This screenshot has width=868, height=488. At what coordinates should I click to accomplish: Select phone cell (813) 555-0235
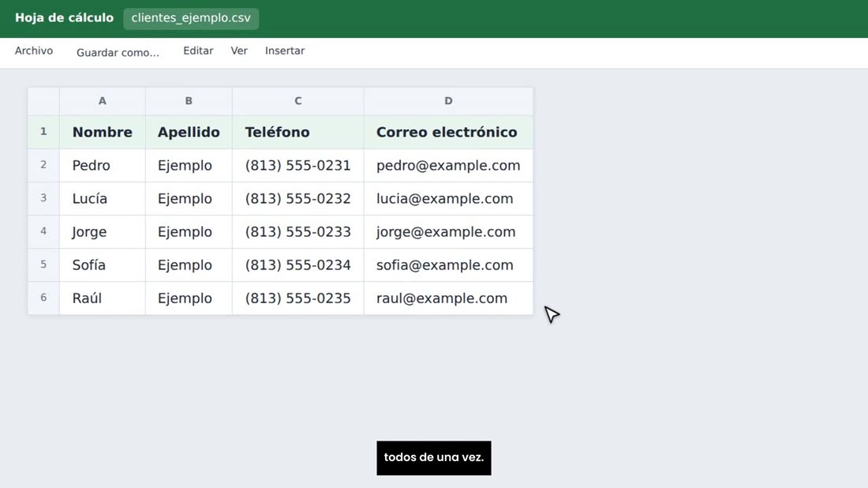tap(297, 298)
